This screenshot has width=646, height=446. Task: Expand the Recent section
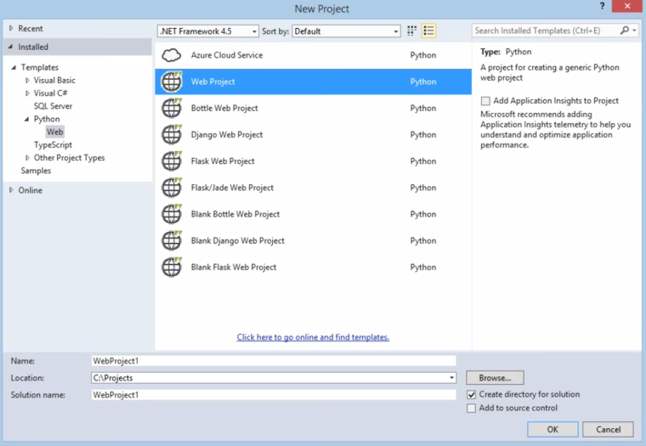click(x=11, y=28)
